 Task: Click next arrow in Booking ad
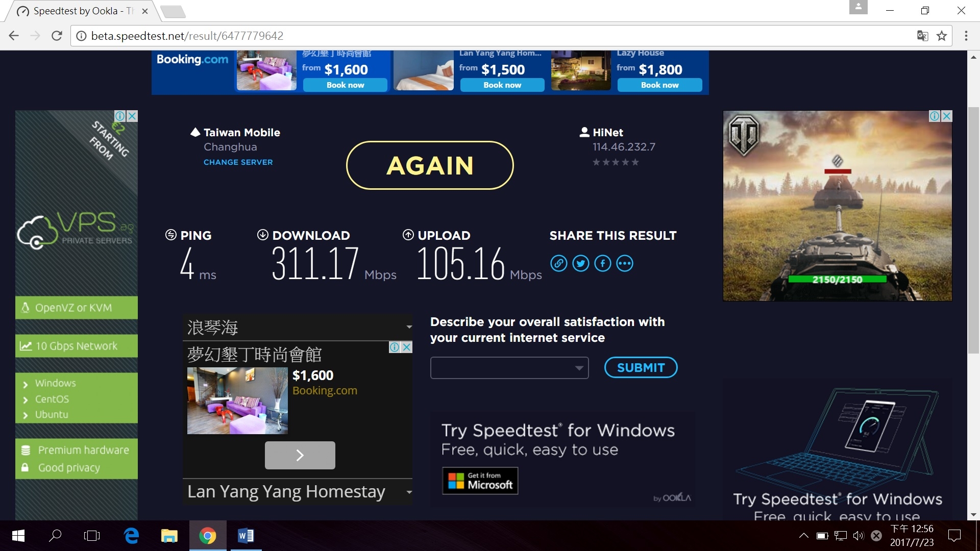pyautogui.click(x=300, y=455)
